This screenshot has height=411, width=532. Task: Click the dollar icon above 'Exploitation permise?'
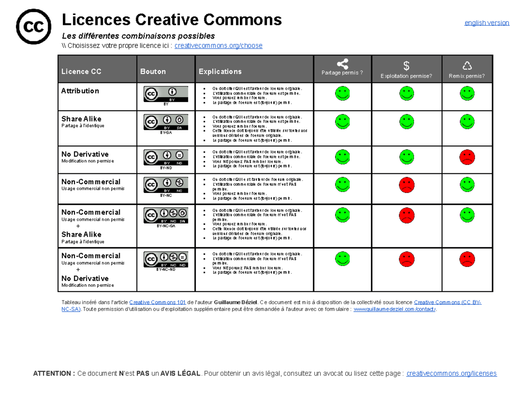tap(406, 66)
